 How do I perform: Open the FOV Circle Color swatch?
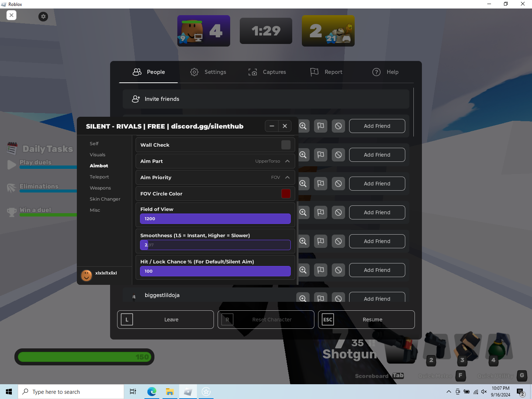tap(286, 194)
